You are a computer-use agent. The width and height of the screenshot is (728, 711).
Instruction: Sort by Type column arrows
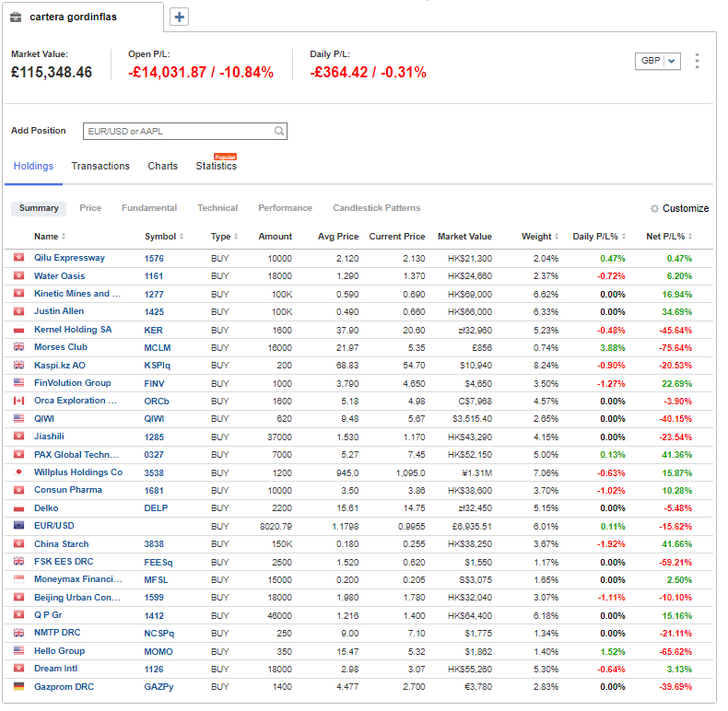236,236
